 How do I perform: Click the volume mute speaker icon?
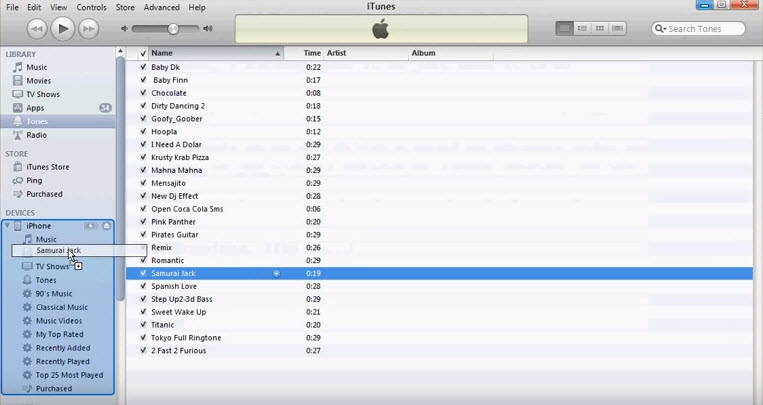coord(125,29)
